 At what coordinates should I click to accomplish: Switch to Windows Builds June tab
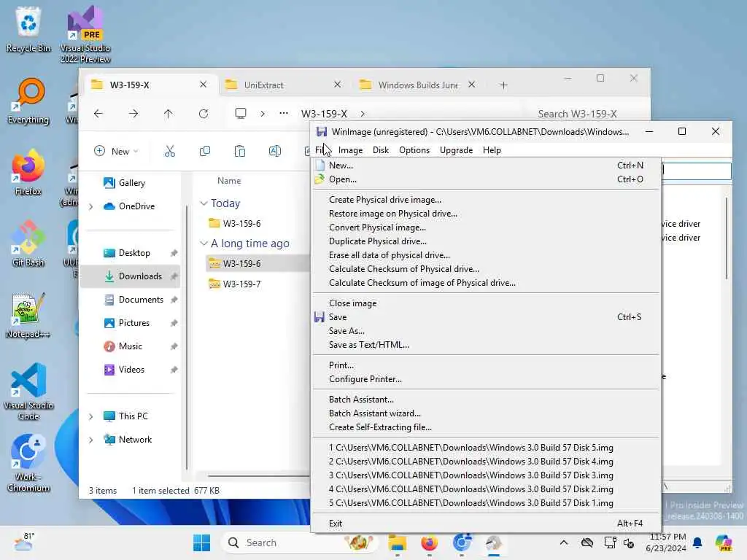coord(418,85)
